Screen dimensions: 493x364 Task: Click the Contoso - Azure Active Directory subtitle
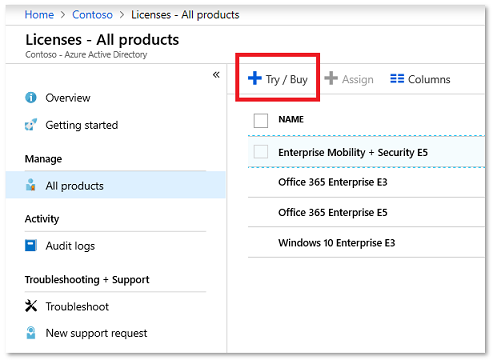point(86,55)
